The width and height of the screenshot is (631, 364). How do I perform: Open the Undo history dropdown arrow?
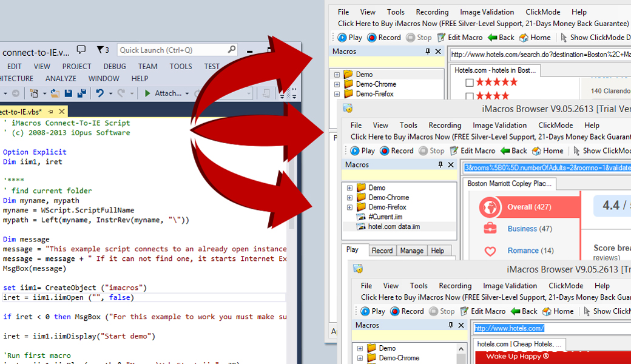click(x=110, y=93)
